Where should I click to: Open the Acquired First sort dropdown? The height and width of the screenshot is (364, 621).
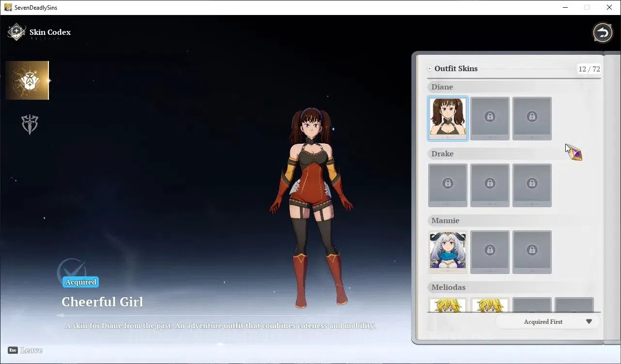pyautogui.click(x=547, y=321)
